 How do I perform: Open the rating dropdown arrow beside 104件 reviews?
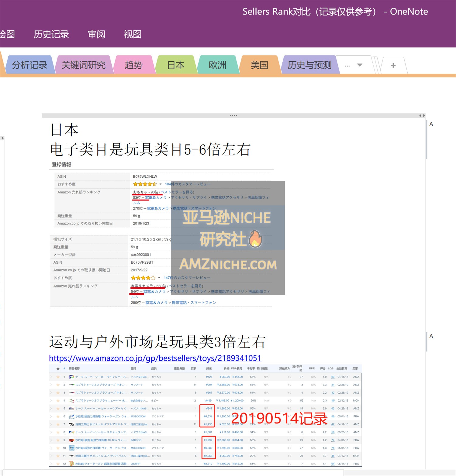(161, 184)
